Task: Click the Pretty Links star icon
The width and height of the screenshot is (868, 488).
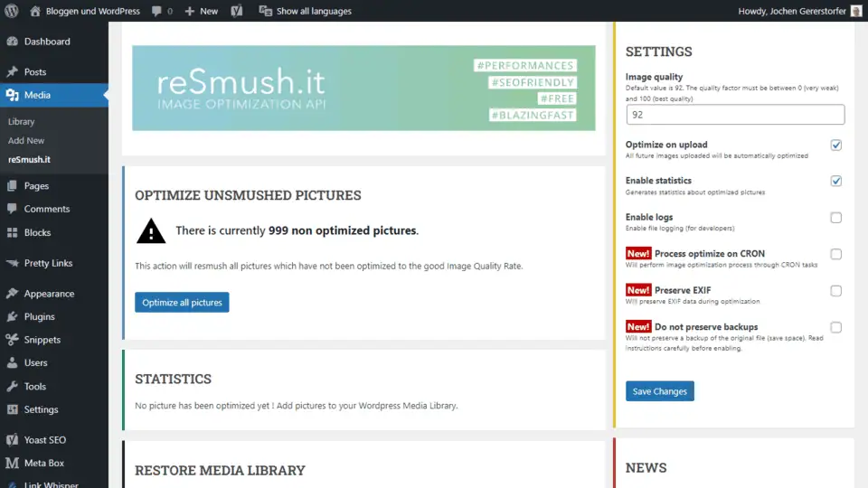Action: (x=13, y=264)
